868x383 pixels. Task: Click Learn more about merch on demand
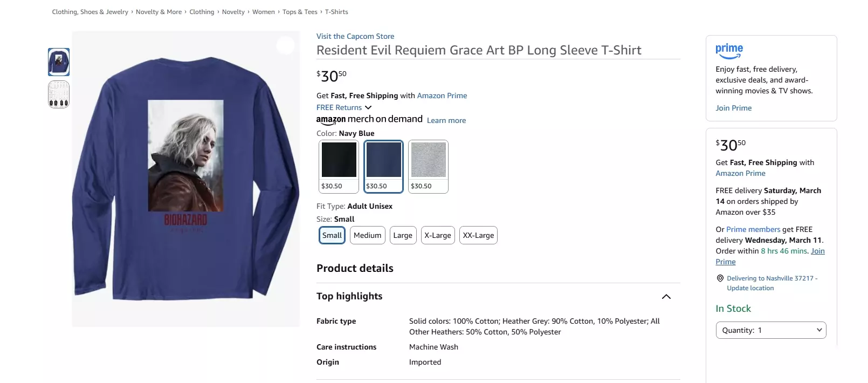click(446, 120)
